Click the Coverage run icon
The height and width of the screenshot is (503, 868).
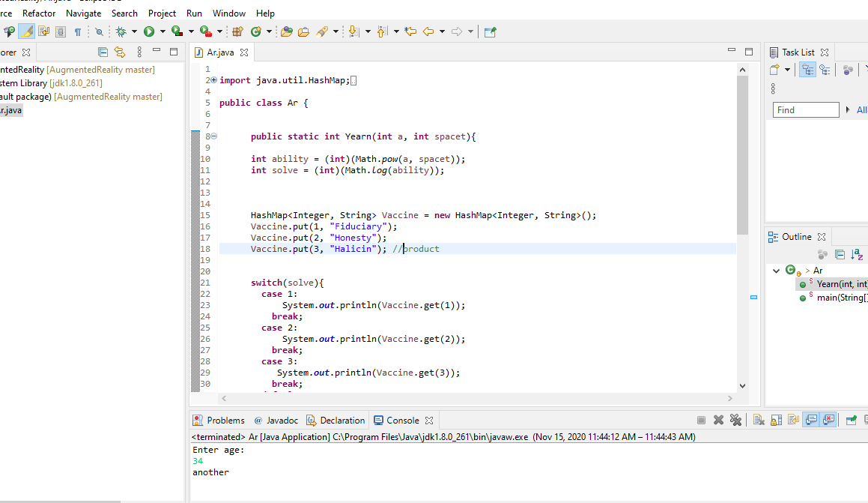(x=177, y=31)
